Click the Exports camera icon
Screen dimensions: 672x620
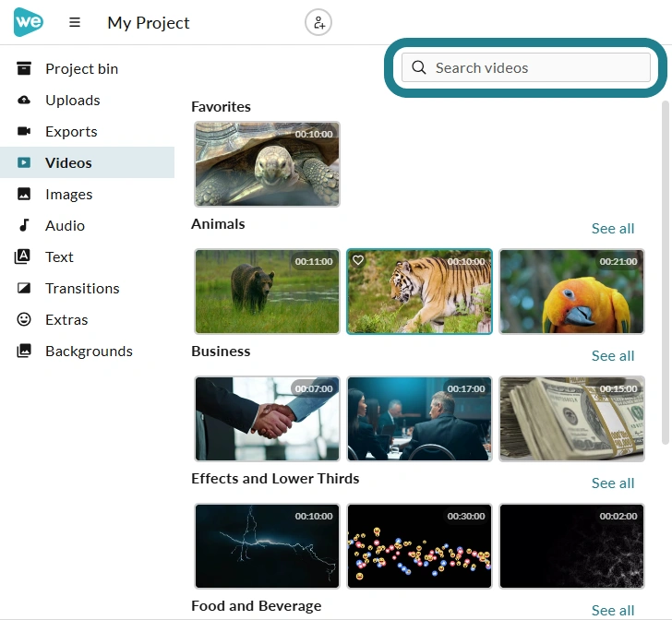coord(24,131)
